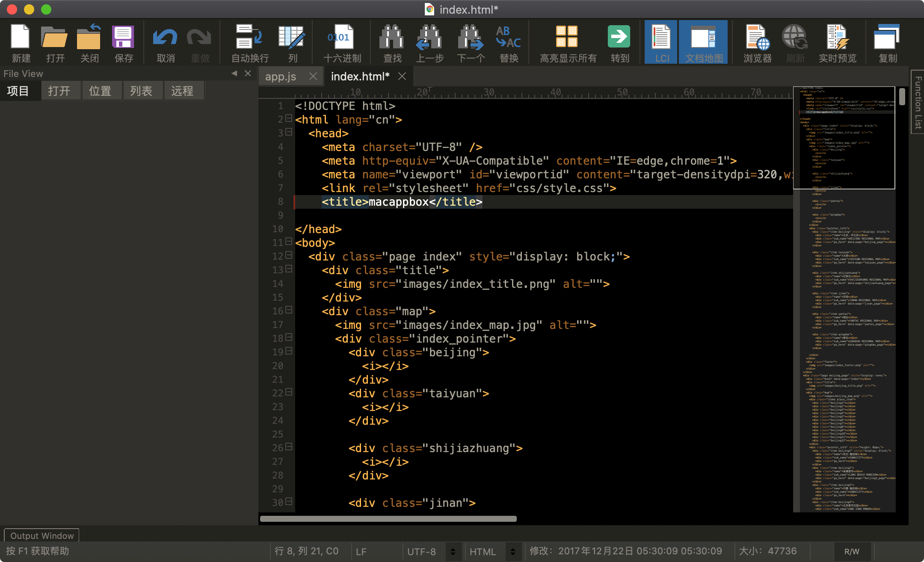Preview page in 浏览器 browser icon
This screenshot has height=562, width=924.
click(757, 43)
